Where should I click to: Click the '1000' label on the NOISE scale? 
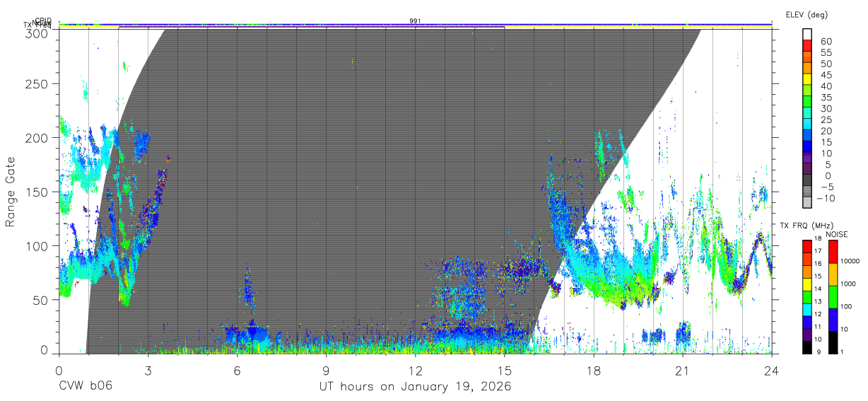848,284
